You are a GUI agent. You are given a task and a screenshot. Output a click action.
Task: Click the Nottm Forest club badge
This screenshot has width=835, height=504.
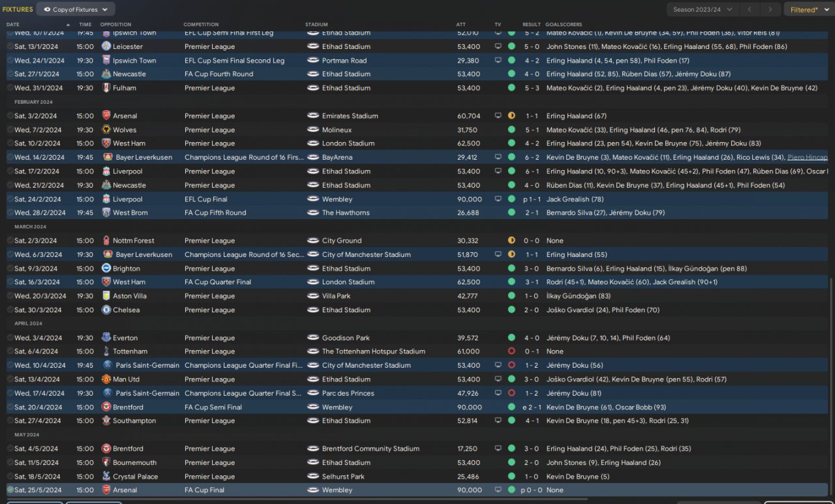[106, 241]
